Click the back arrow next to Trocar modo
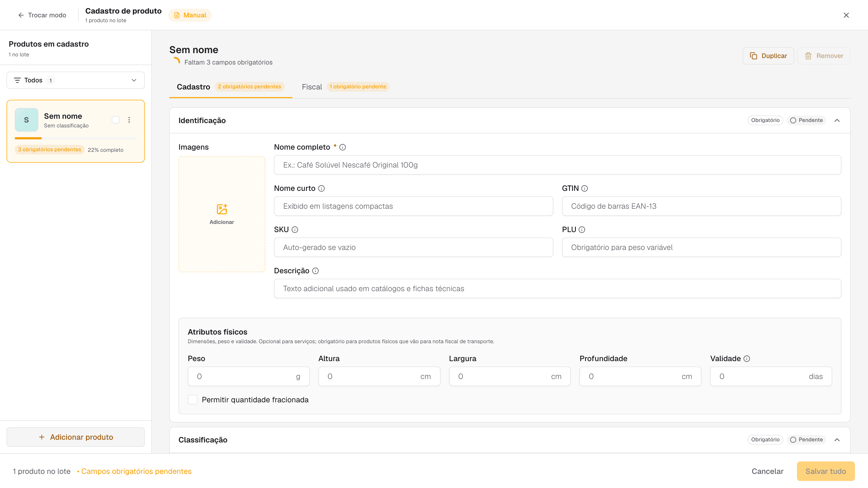Viewport: 868px width, 488px height. coord(21,15)
